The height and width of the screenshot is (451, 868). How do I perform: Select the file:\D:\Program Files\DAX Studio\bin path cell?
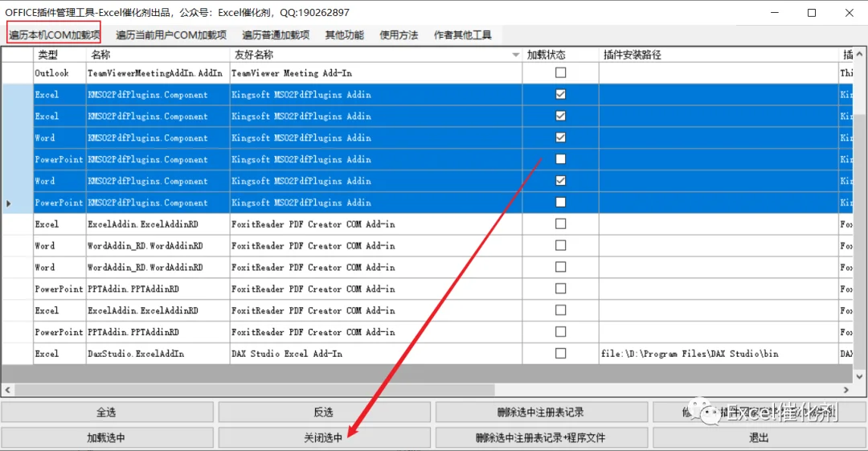coord(719,354)
